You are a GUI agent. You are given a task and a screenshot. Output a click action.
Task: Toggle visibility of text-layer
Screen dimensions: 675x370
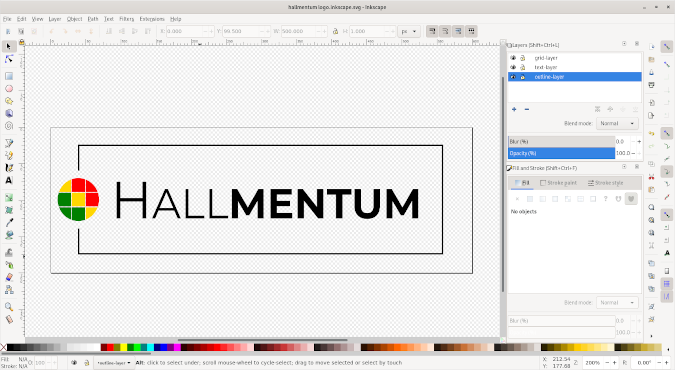pos(513,67)
